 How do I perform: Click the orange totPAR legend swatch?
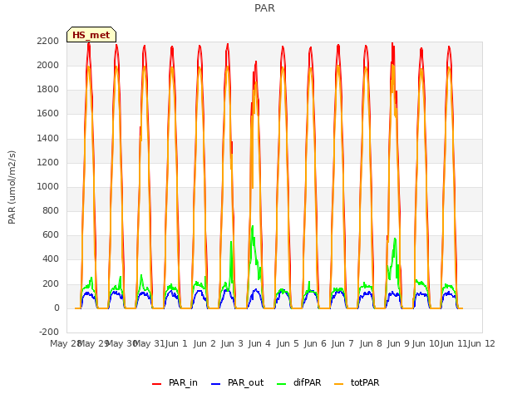[339, 384]
